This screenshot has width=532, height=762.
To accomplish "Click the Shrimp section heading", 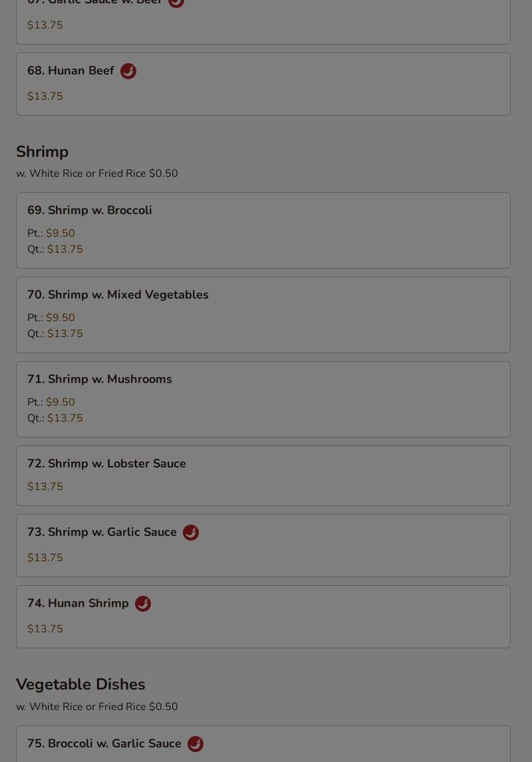I will click(43, 152).
